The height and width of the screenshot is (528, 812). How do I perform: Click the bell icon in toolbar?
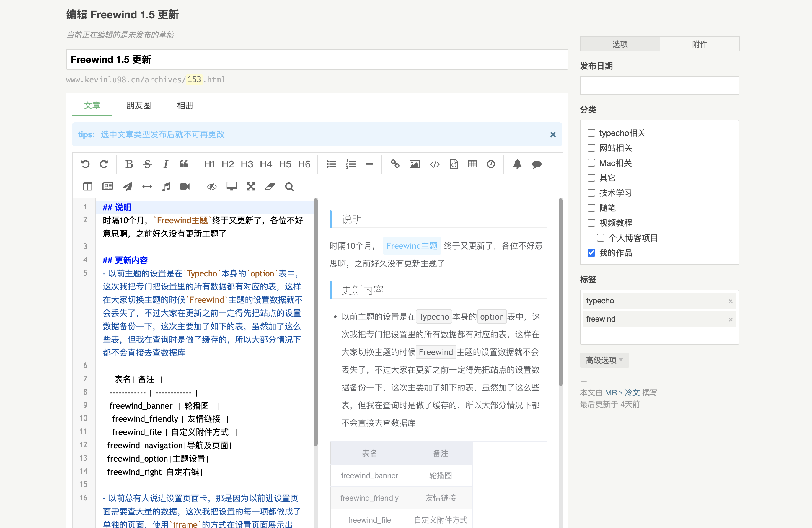517,164
